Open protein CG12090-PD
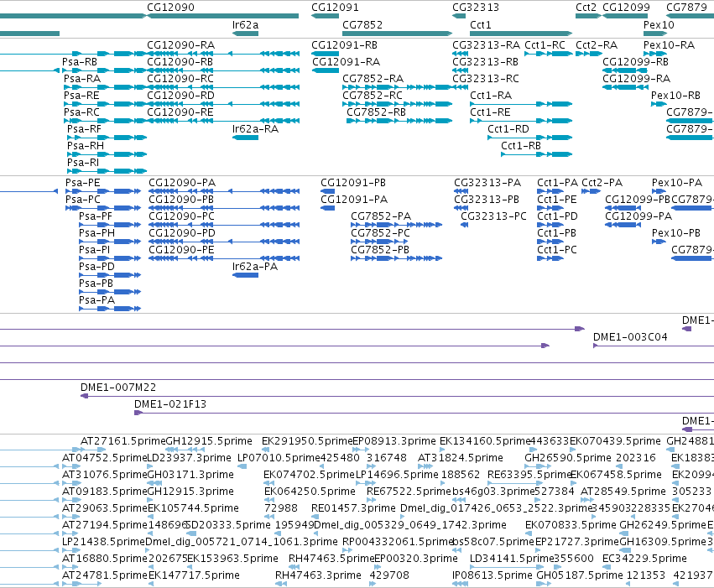The width and height of the screenshot is (714, 588). pos(182,233)
